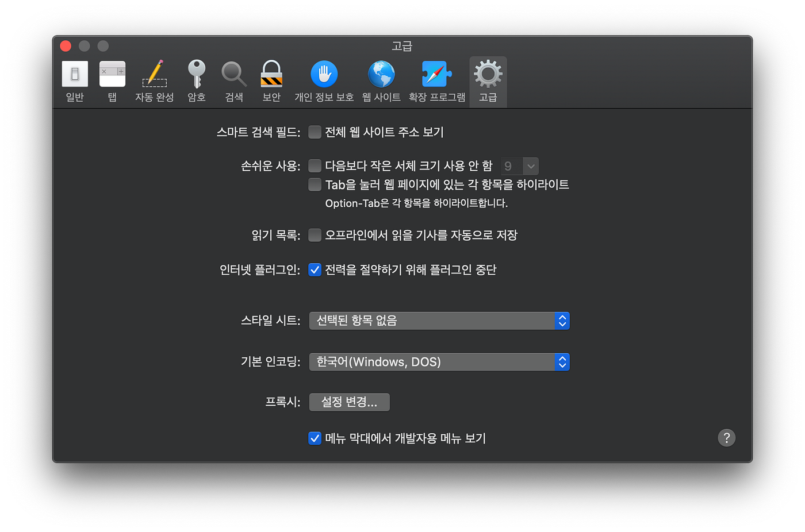Close the preferences window with red button
This screenshot has width=805, height=532.
point(66,46)
